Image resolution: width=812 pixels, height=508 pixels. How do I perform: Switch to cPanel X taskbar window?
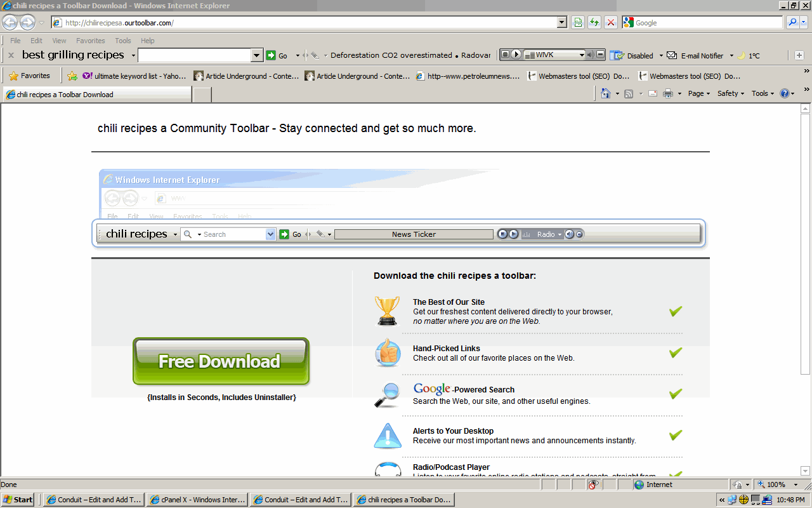197,500
